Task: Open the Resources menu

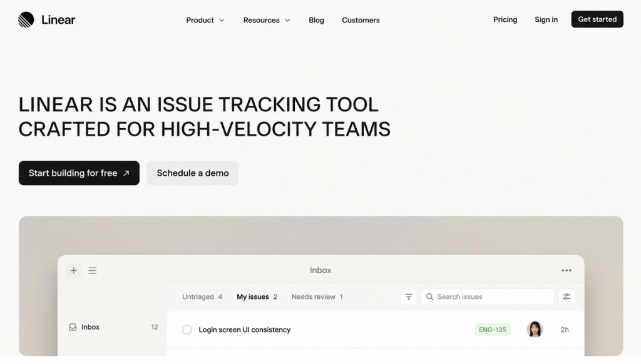Action: point(261,20)
